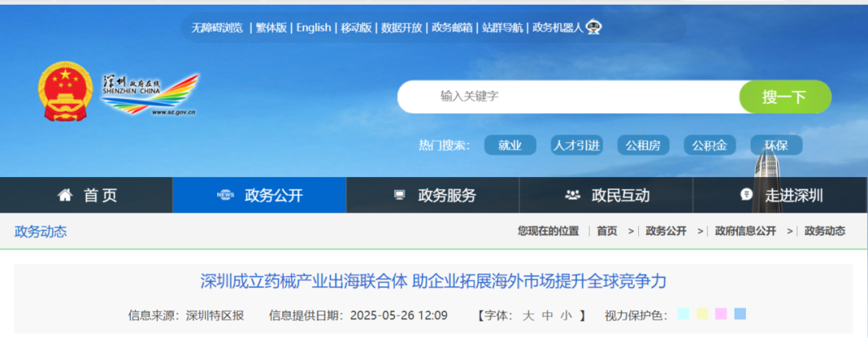Click the 信息来源：深圳特区报 text

click(186, 315)
